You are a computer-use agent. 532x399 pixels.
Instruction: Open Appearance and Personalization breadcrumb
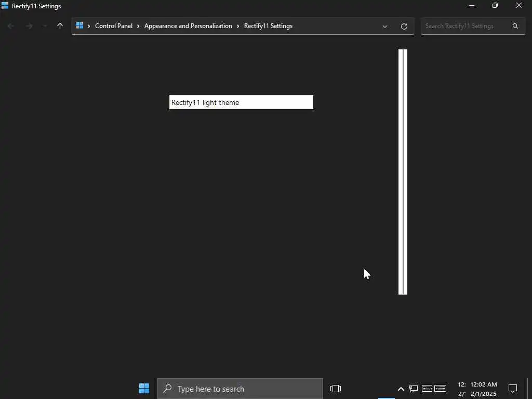coord(188,26)
